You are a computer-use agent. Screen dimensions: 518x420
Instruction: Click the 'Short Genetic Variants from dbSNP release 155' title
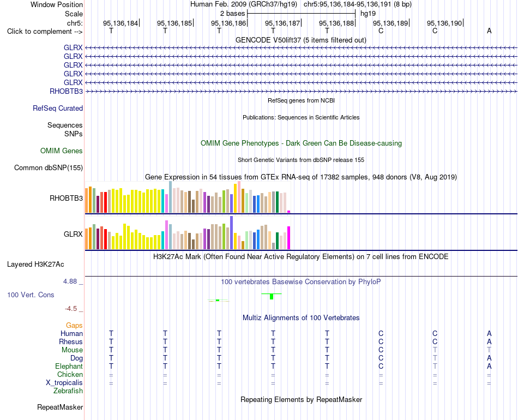coord(301,160)
